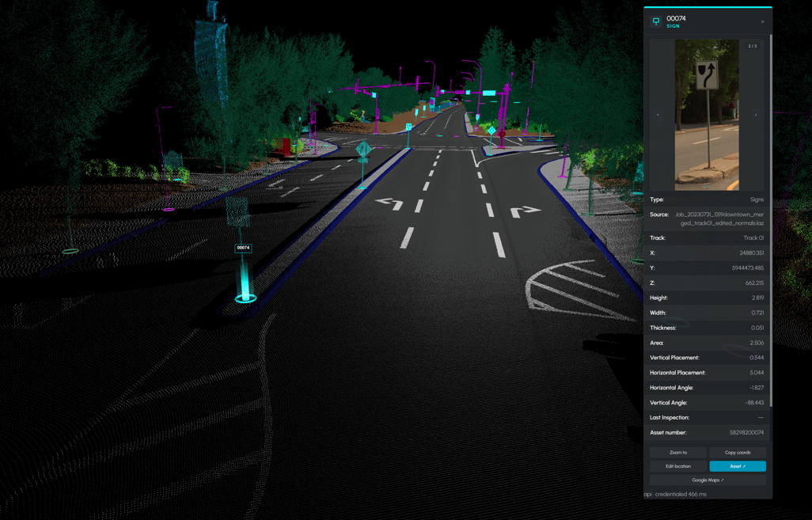Open the sign photo thumbnail

707,115
